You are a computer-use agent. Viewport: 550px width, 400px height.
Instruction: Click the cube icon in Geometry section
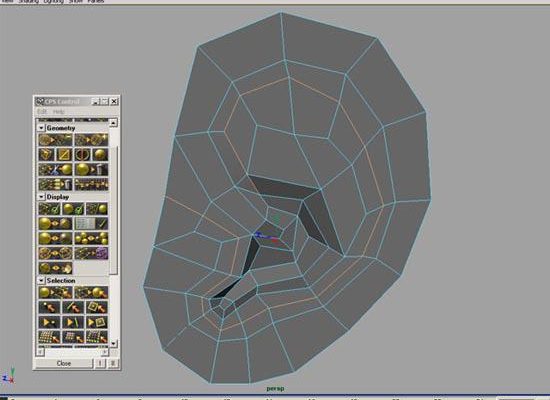pyautogui.click(x=47, y=154)
